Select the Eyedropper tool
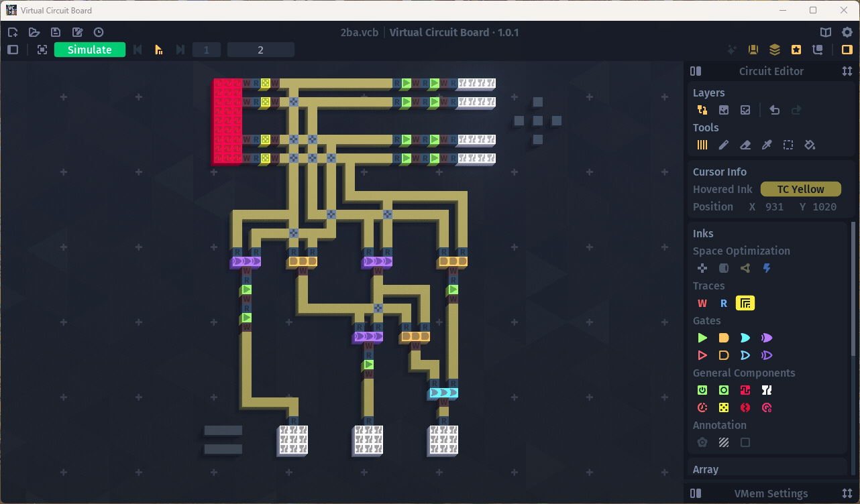Viewport: 860px width, 504px height. (x=767, y=145)
